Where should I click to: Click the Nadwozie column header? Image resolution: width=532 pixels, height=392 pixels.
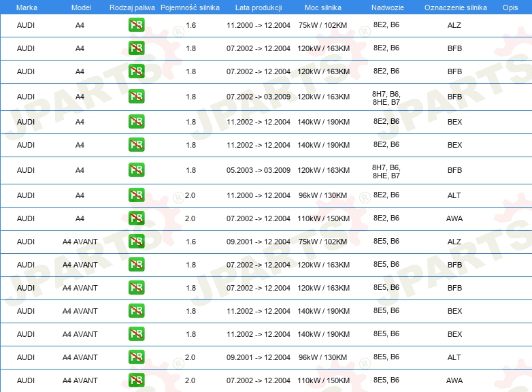pos(388,7)
